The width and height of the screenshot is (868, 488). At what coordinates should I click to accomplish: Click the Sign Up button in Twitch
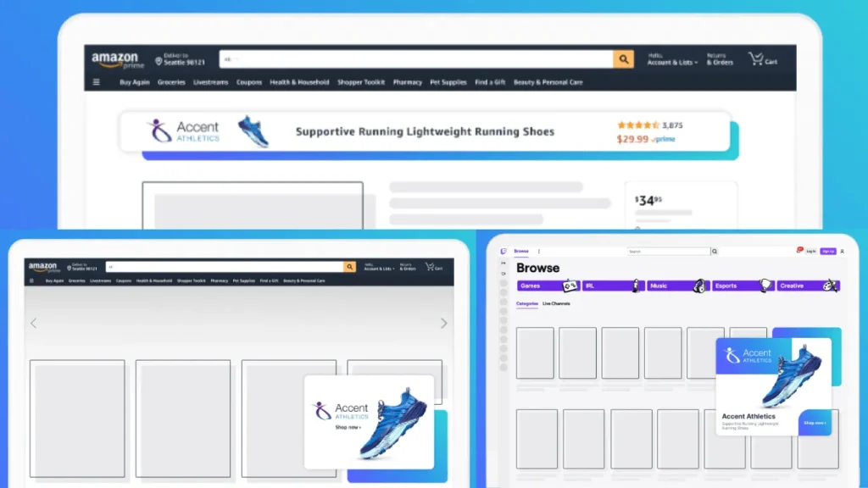[x=828, y=251]
